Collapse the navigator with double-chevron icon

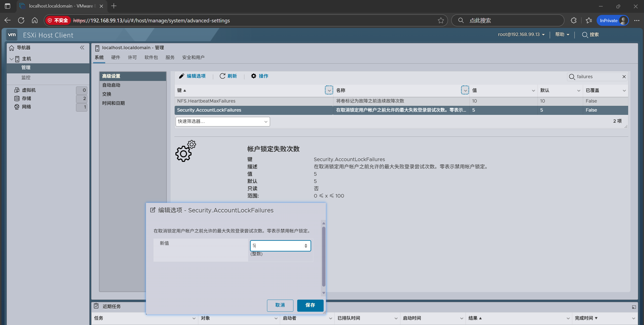pyautogui.click(x=82, y=48)
